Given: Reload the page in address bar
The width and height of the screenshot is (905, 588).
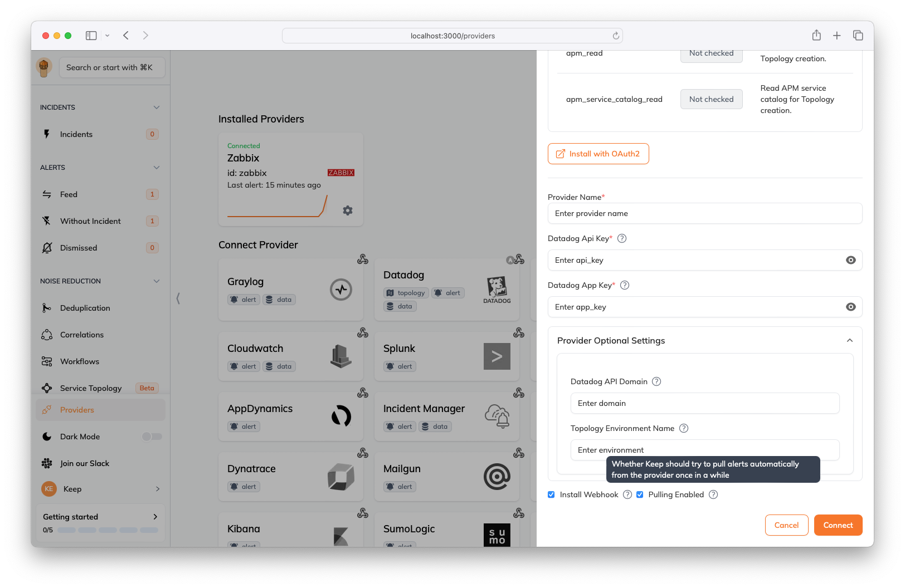Looking at the screenshot, I should click(x=616, y=36).
